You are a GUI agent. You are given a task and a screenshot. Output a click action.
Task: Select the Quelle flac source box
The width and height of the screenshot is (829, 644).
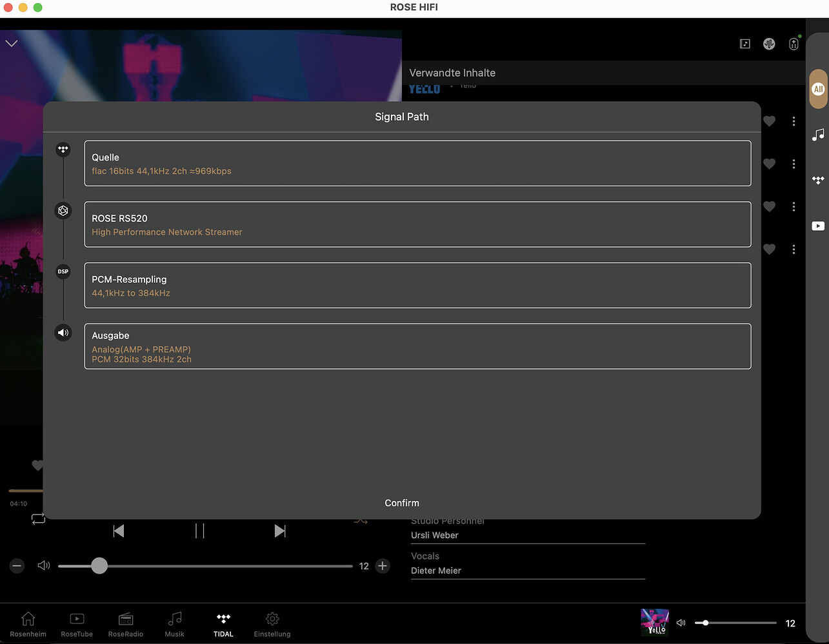(x=417, y=163)
